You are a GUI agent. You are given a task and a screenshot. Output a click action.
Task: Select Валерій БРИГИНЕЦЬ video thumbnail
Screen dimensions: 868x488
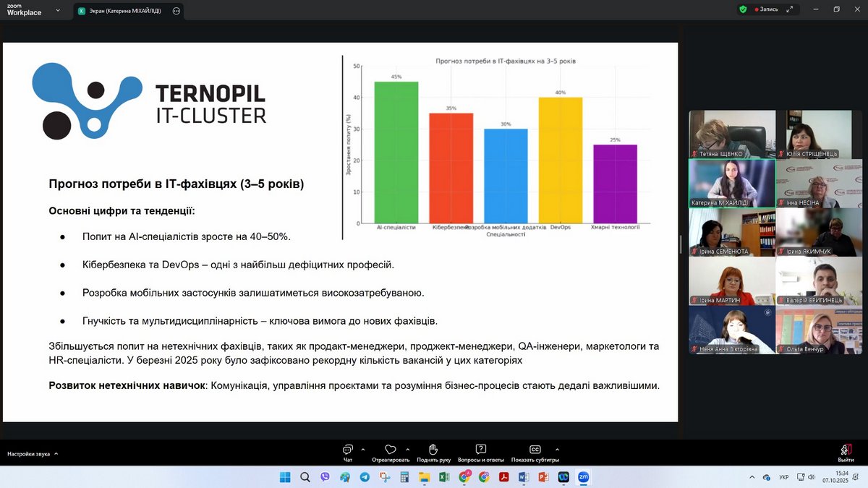[x=819, y=281]
